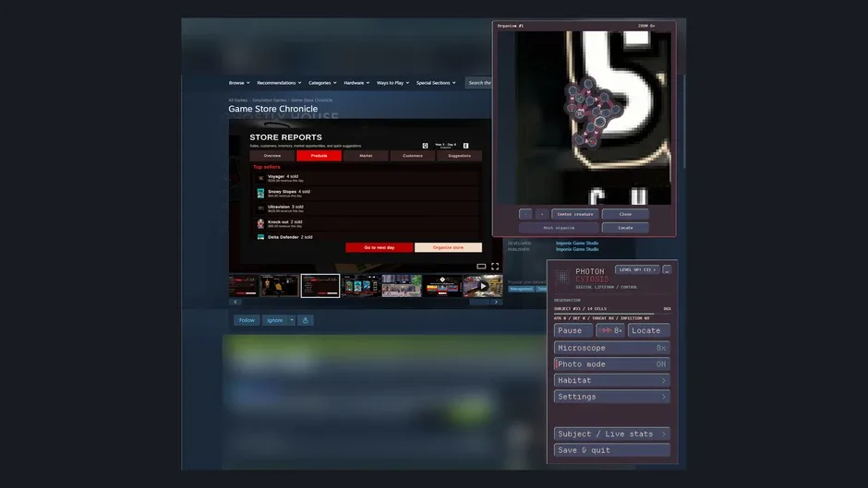Click Locate in the Photon Cytosis control panel
Image resolution: width=868 pixels, height=488 pixels.
point(649,331)
